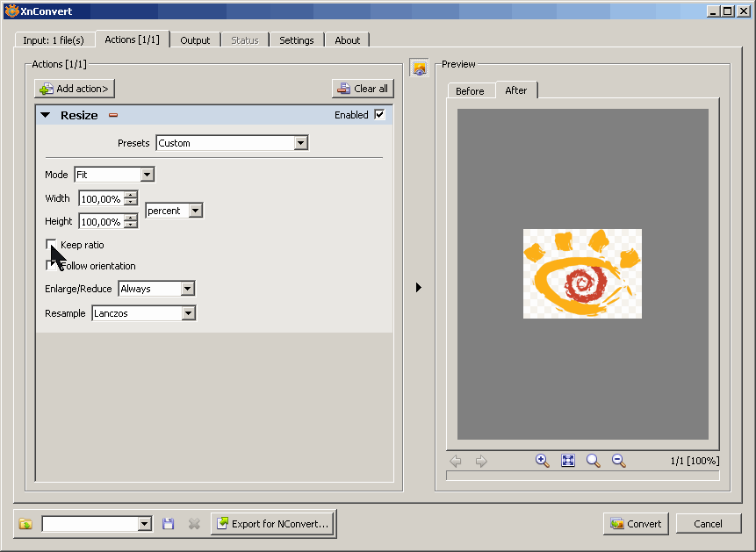Click the preview toggle eye icon
Screen dimensions: 756x552
[419, 68]
